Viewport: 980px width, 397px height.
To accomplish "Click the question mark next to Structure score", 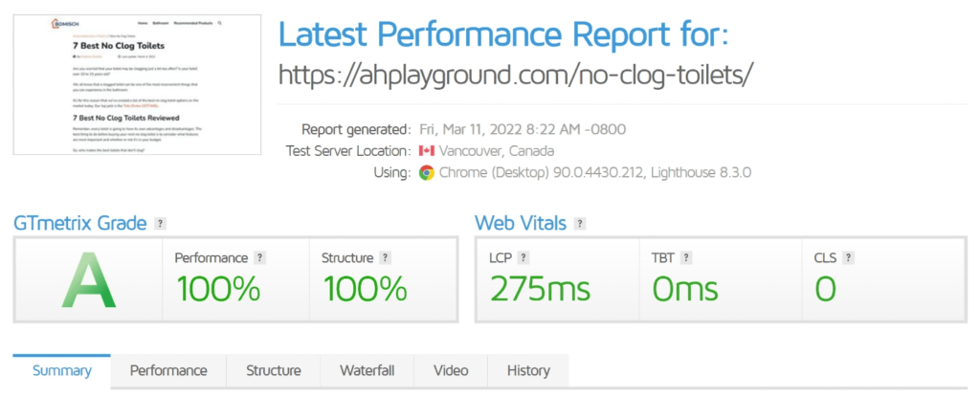I will tap(385, 258).
